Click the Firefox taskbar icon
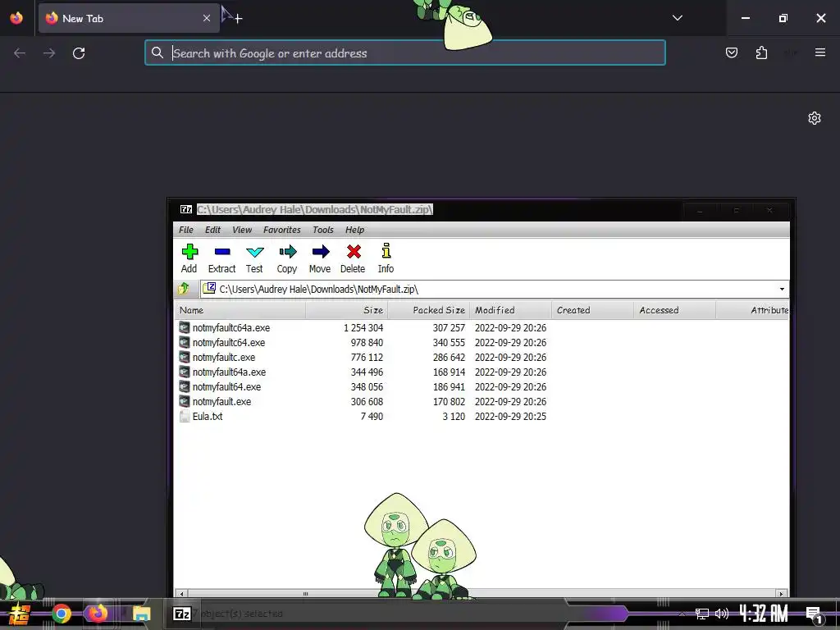The height and width of the screenshot is (630, 840). pos(98,613)
